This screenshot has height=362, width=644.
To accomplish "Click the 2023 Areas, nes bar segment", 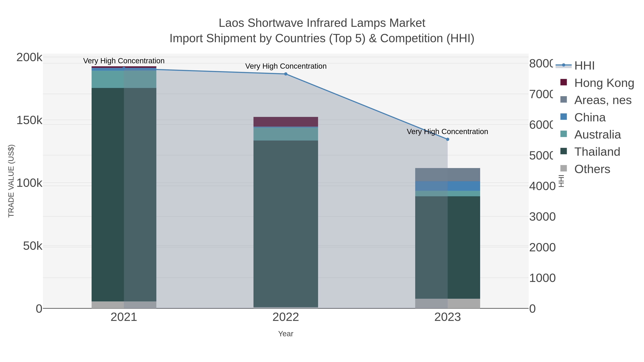I will [448, 175].
